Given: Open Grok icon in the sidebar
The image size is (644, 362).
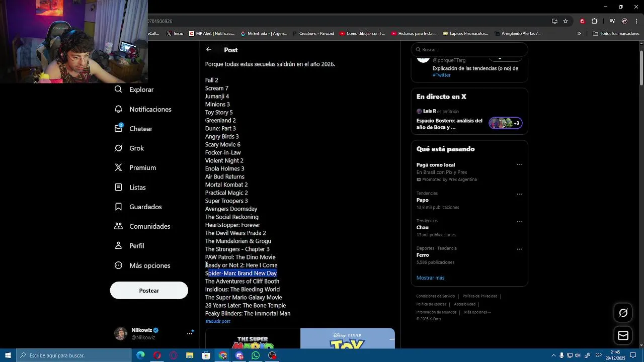Looking at the screenshot, I should click(118, 148).
